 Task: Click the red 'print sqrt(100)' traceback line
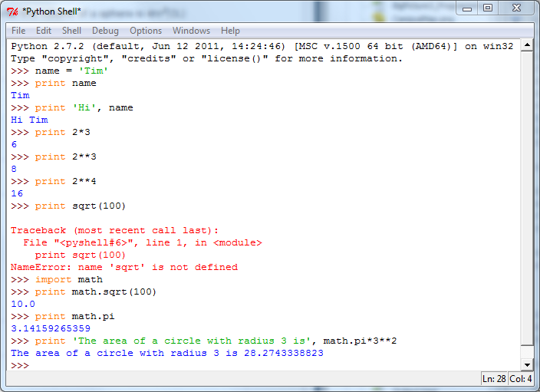click(x=81, y=255)
